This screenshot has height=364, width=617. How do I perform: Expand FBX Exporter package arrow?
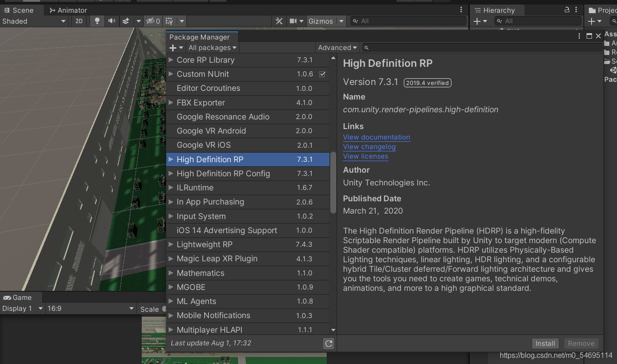point(171,103)
